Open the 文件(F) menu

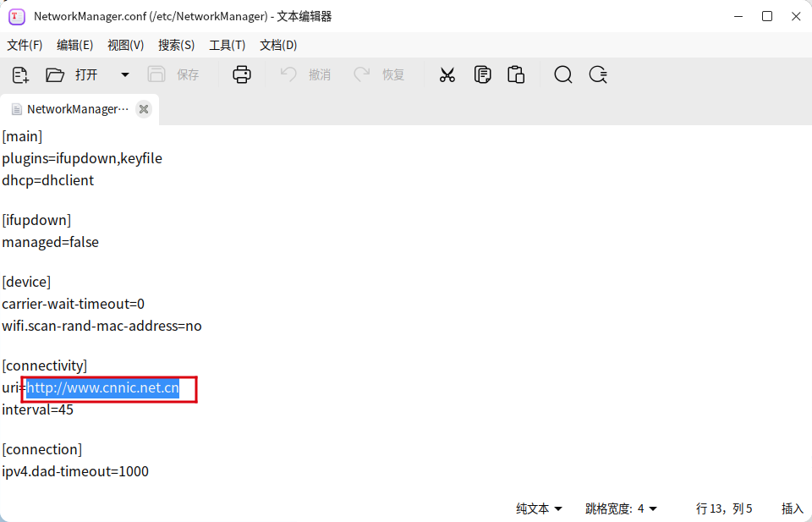pyautogui.click(x=25, y=45)
